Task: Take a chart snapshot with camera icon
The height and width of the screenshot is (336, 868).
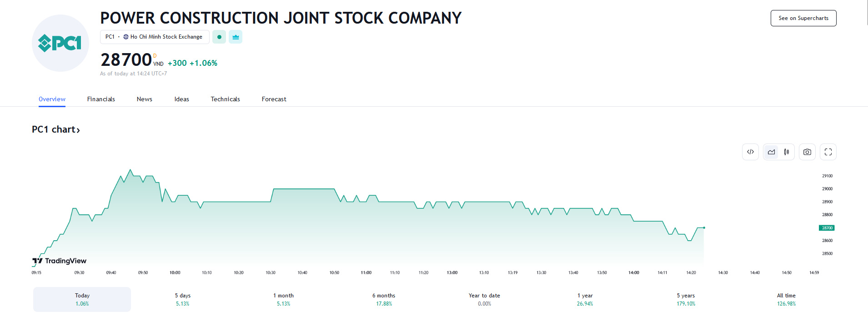Action: point(807,152)
